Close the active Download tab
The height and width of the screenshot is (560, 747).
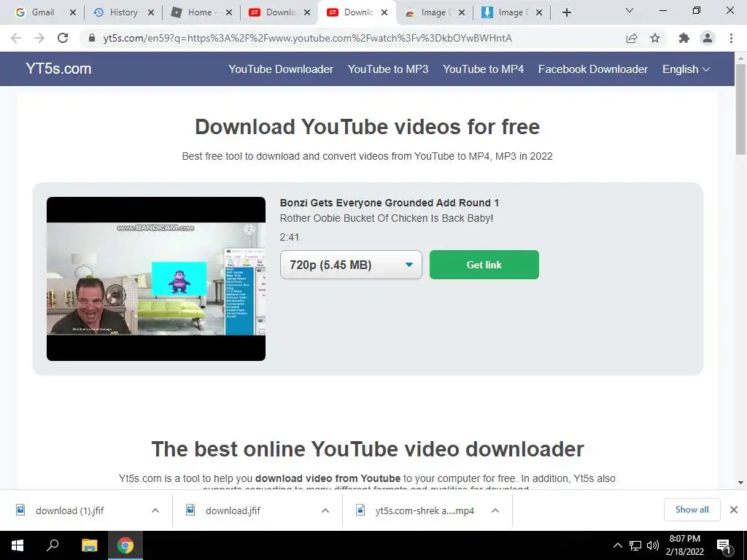(384, 13)
